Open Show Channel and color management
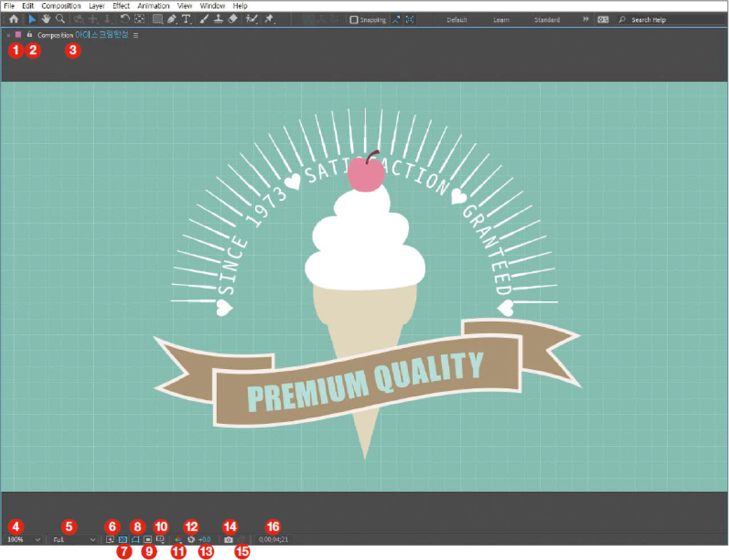Viewport: 729px width, 560px height. (178, 540)
